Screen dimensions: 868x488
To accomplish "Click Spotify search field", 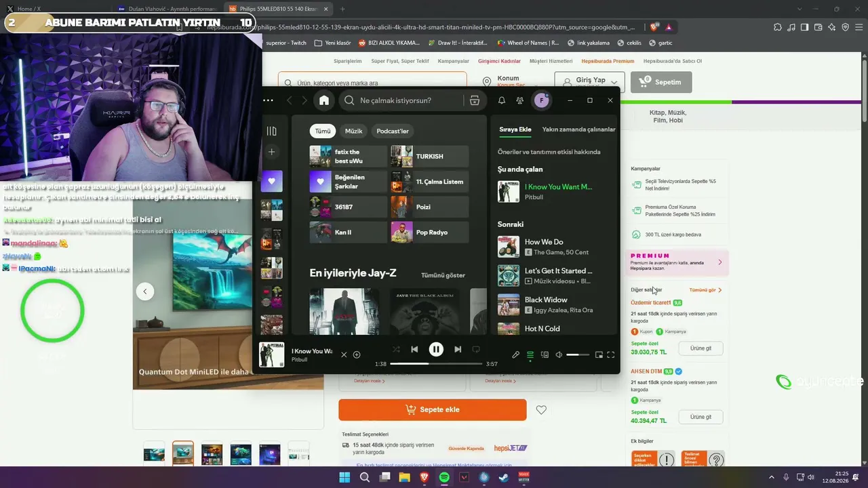I will [402, 100].
